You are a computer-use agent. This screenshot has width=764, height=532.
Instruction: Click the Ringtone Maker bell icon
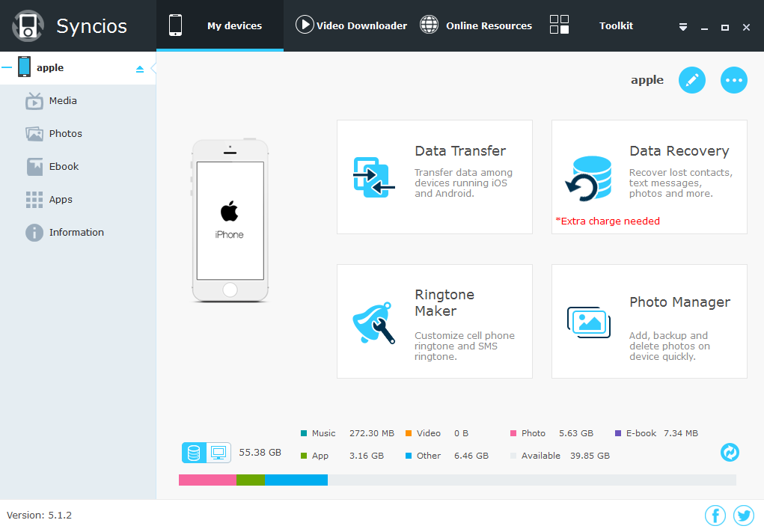pyautogui.click(x=373, y=322)
